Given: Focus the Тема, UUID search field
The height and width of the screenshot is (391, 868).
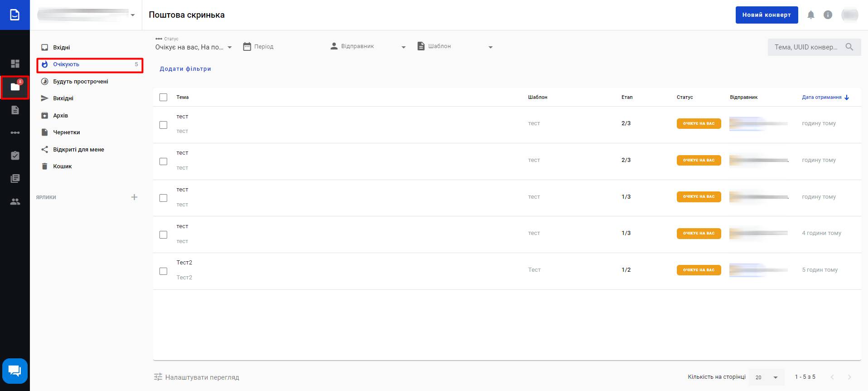Looking at the screenshot, I should pos(805,47).
